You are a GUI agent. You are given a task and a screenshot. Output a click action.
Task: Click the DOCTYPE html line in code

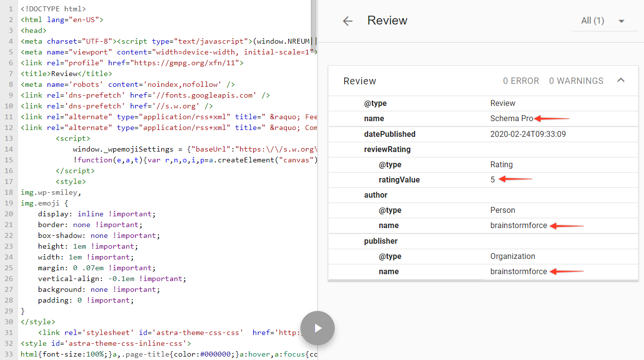click(53, 9)
